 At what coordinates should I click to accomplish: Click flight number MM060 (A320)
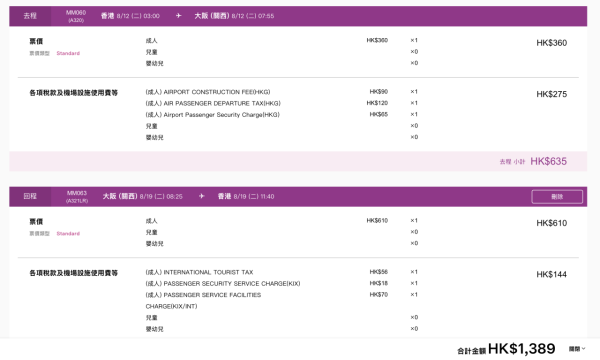point(76,16)
